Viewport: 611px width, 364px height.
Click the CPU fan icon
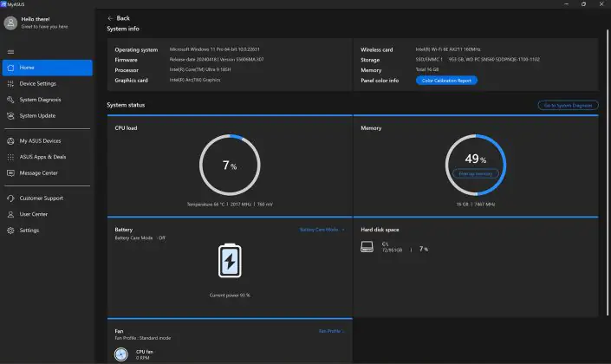point(121,354)
